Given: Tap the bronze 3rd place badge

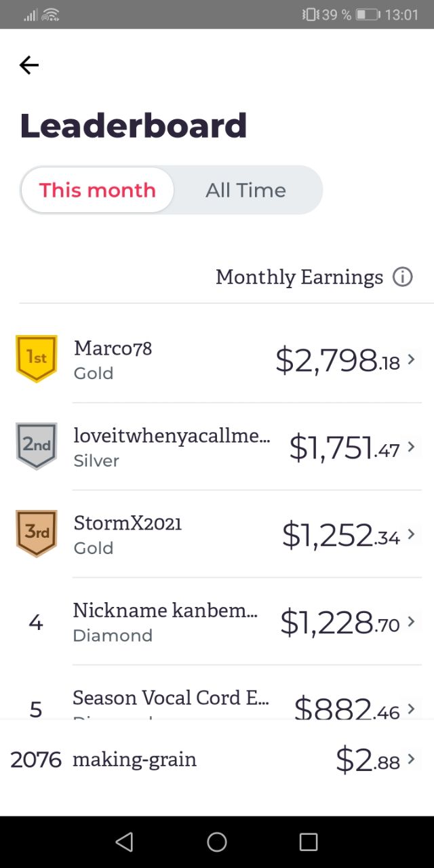Looking at the screenshot, I should point(37,533).
